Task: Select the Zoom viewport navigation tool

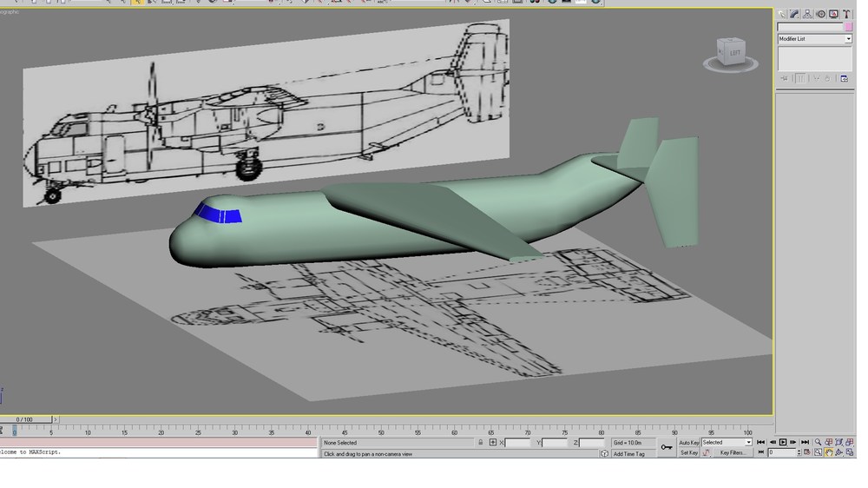Action: (818, 442)
